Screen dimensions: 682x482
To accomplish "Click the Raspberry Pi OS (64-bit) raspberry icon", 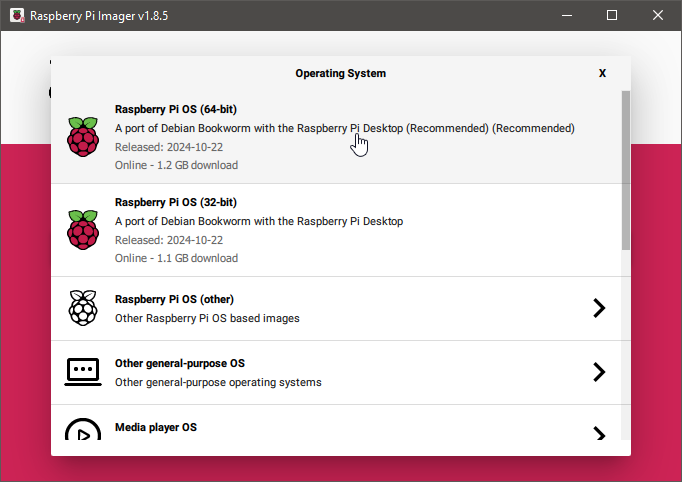I will [x=83, y=137].
